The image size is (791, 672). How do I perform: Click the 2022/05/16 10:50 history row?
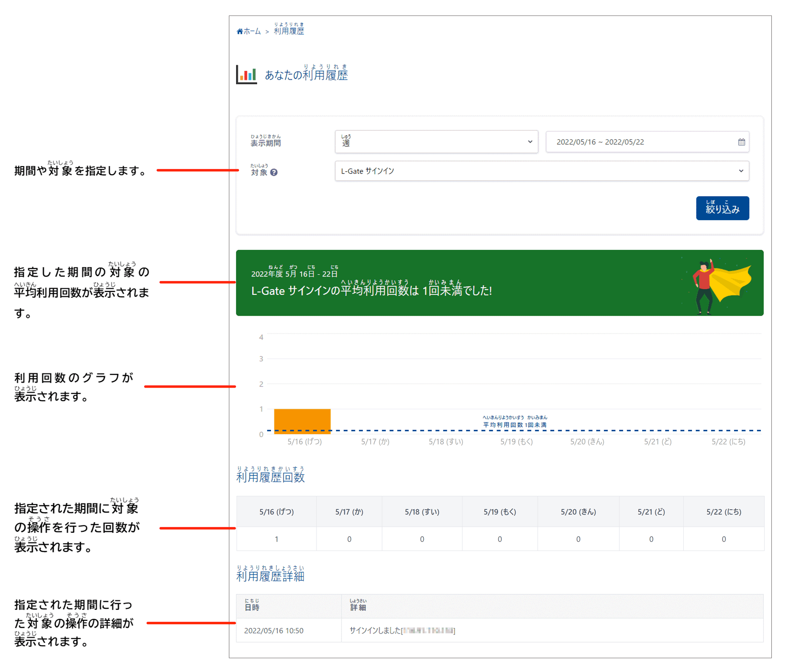click(x=499, y=630)
